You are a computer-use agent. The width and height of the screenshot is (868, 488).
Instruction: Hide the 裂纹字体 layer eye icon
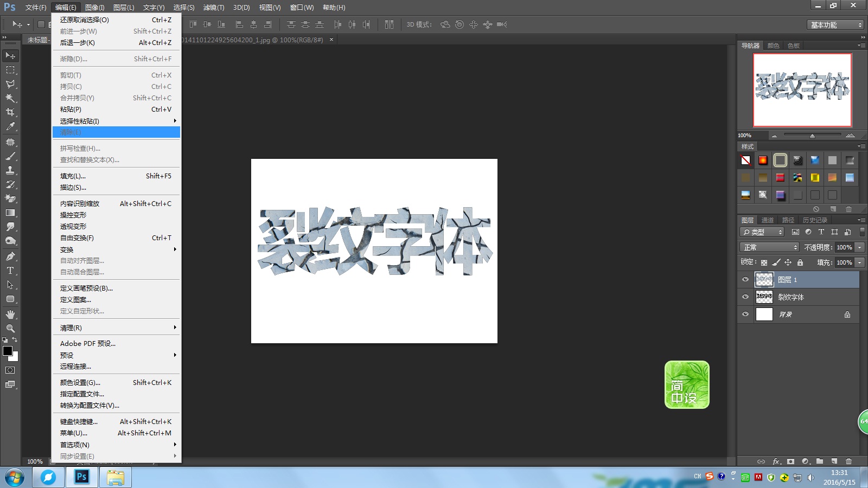click(745, 297)
